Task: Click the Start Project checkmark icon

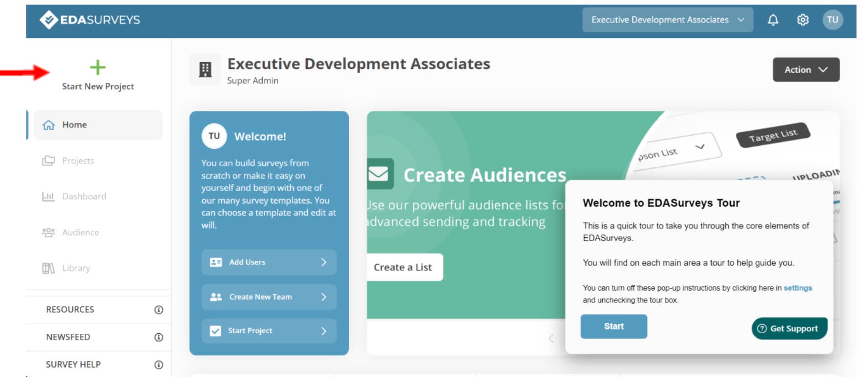Action: click(215, 331)
